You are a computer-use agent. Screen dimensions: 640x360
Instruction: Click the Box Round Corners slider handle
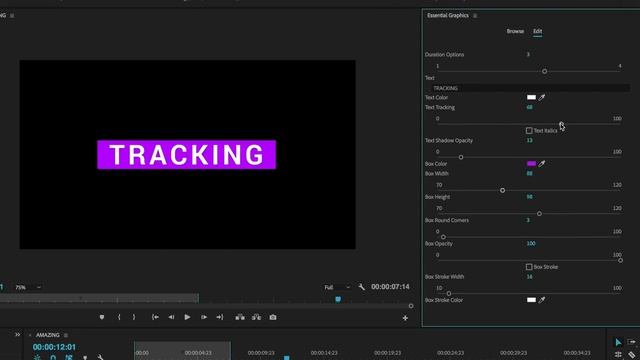(x=443, y=237)
